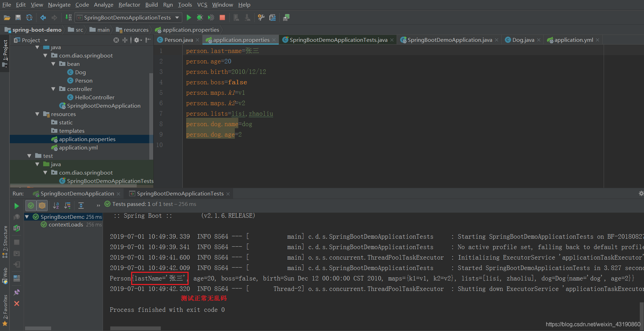Click the Pin Tab icon in Run panel

point(16,292)
